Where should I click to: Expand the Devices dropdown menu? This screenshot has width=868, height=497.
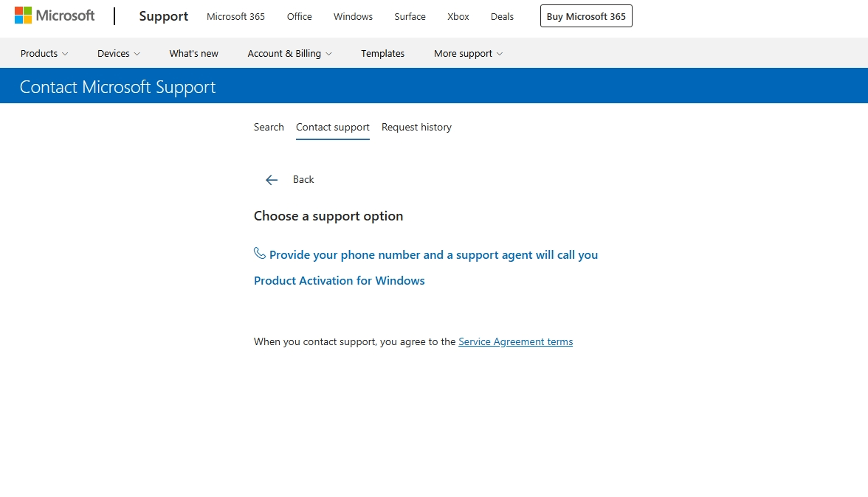pos(118,54)
